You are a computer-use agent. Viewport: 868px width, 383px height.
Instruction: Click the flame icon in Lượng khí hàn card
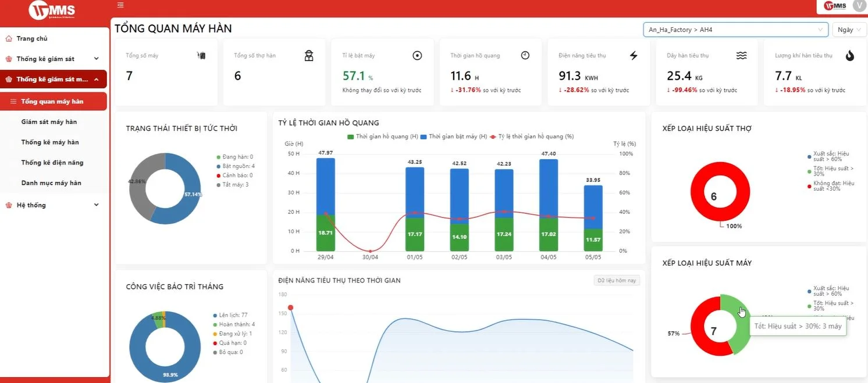(x=849, y=55)
